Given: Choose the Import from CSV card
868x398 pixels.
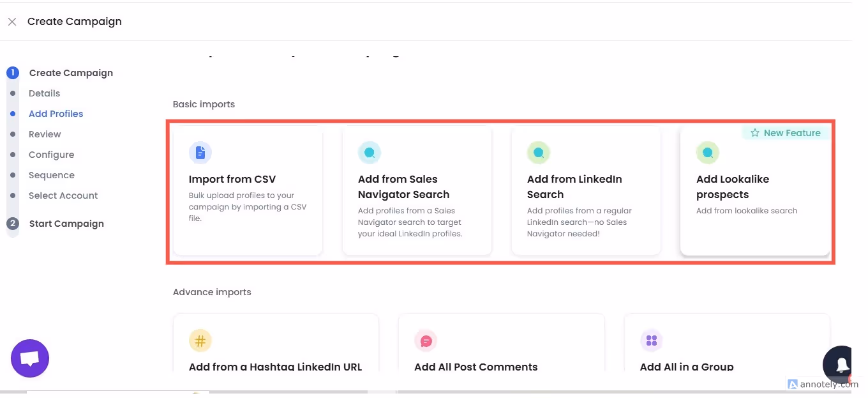Looking at the screenshot, I should [x=248, y=190].
